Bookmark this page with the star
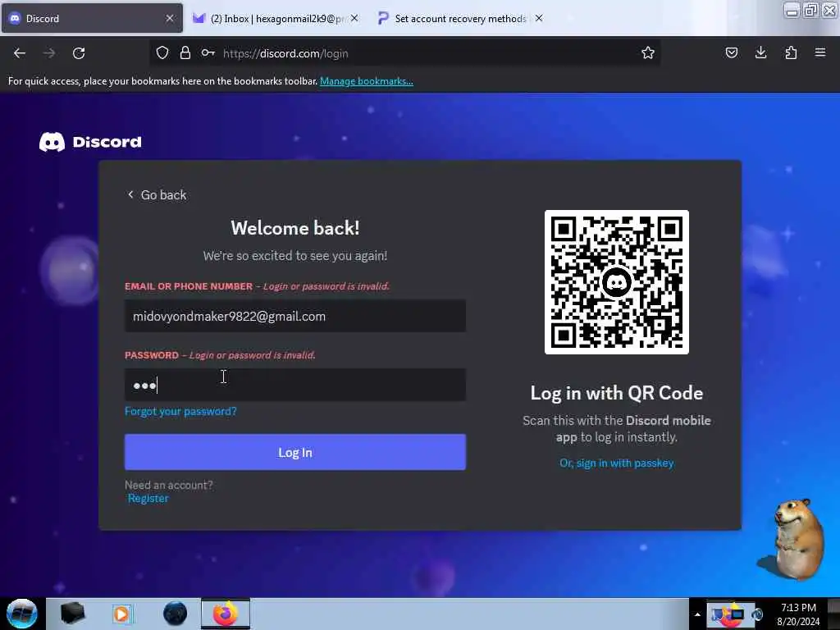 648,53
